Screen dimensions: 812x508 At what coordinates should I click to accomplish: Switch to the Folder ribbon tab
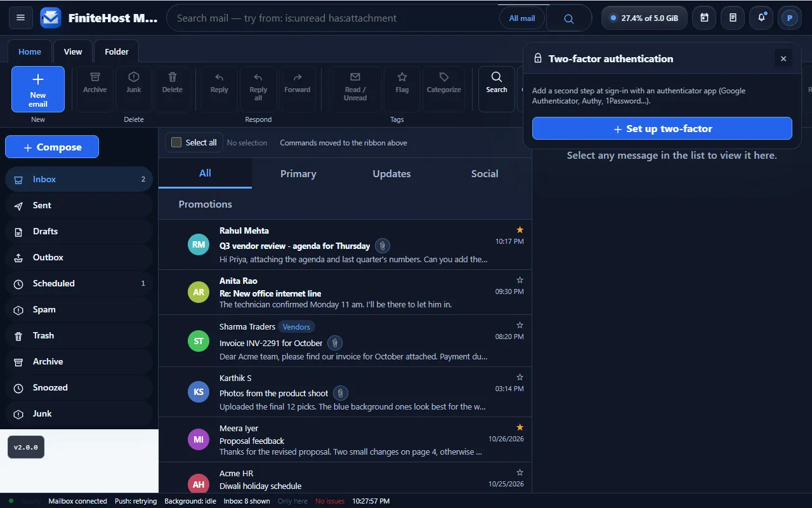[x=117, y=51]
